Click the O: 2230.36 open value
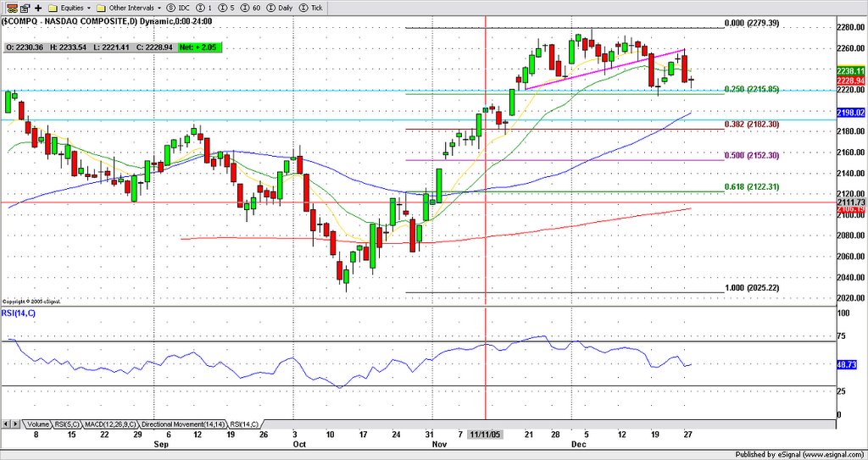This screenshot has width=868, height=460. (25, 48)
